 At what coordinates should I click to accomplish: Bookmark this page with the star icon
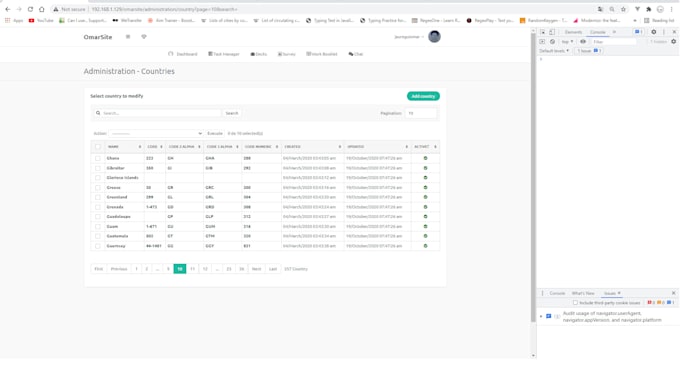623,9
